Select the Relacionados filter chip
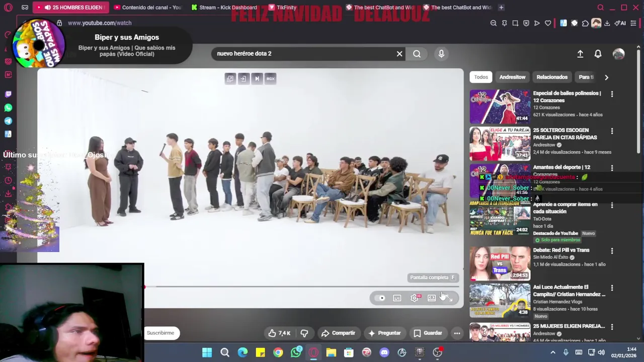This screenshot has width=644, height=362. 552,77
